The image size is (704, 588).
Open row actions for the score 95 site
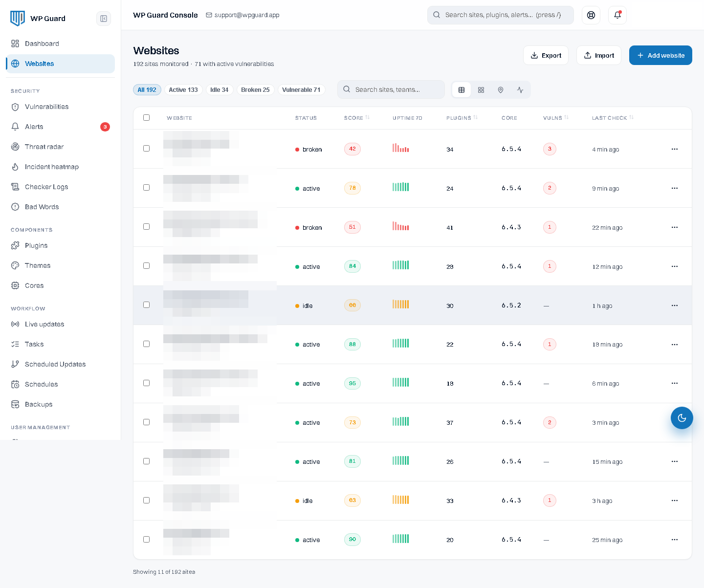pyautogui.click(x=675, y=384)
